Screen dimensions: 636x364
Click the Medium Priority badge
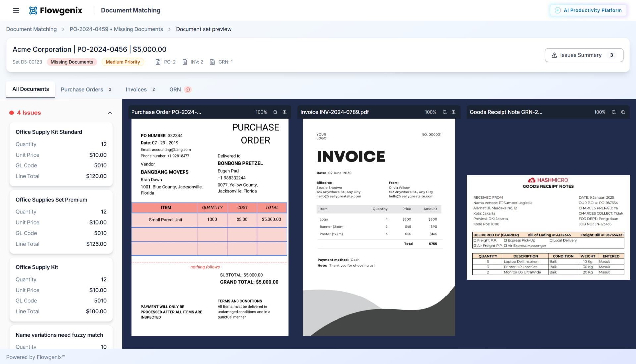(123, 62)
